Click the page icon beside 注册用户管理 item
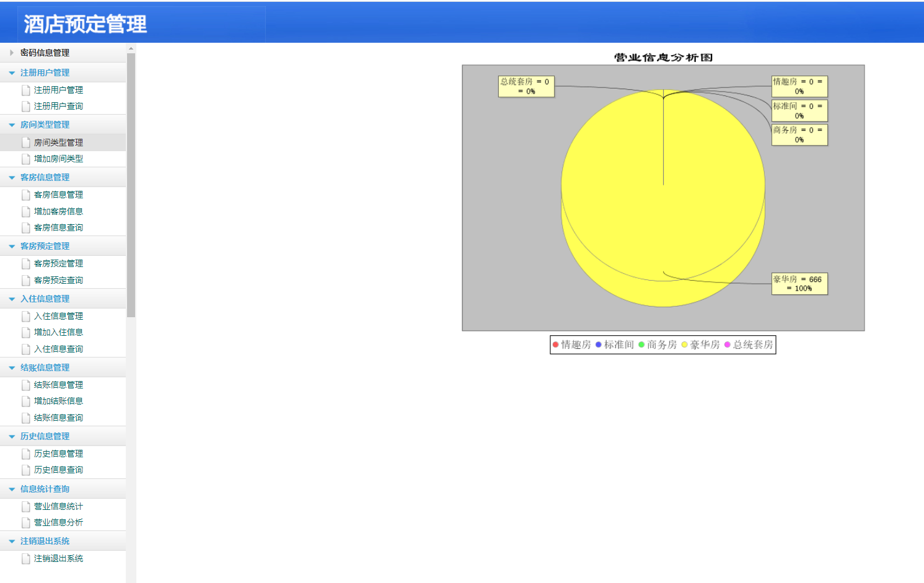Viewport: 924px width, 583px height. 26,90
